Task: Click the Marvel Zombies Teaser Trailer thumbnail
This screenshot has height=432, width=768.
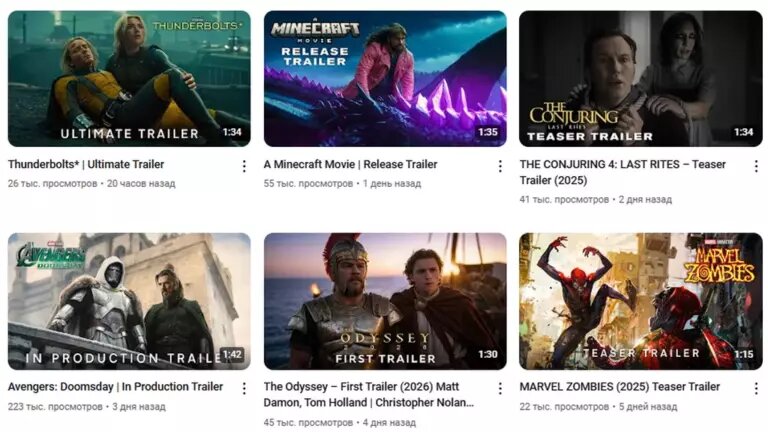Action: (x=641, y=301)
